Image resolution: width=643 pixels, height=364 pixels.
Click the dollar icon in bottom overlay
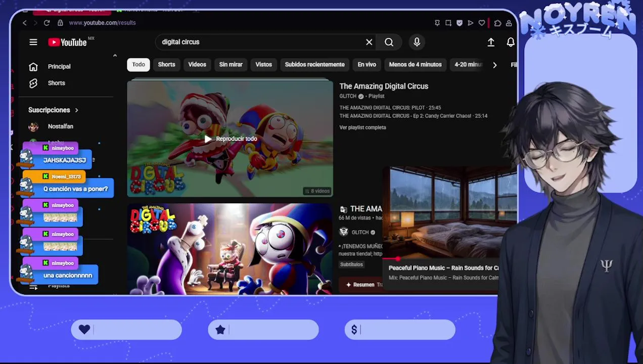(x=354, y=330)
